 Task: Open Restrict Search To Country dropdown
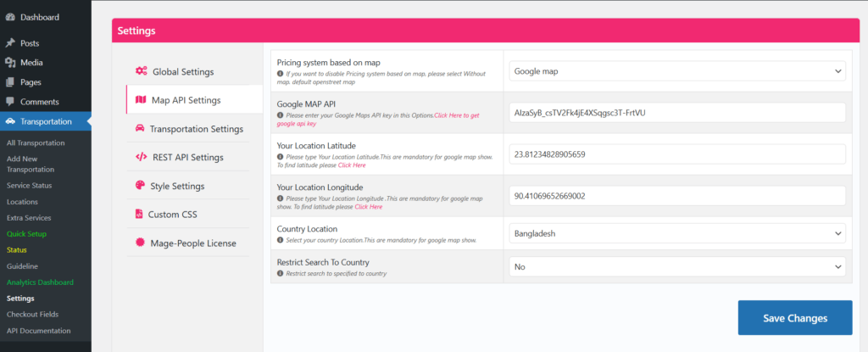click(x=677, y=266)
